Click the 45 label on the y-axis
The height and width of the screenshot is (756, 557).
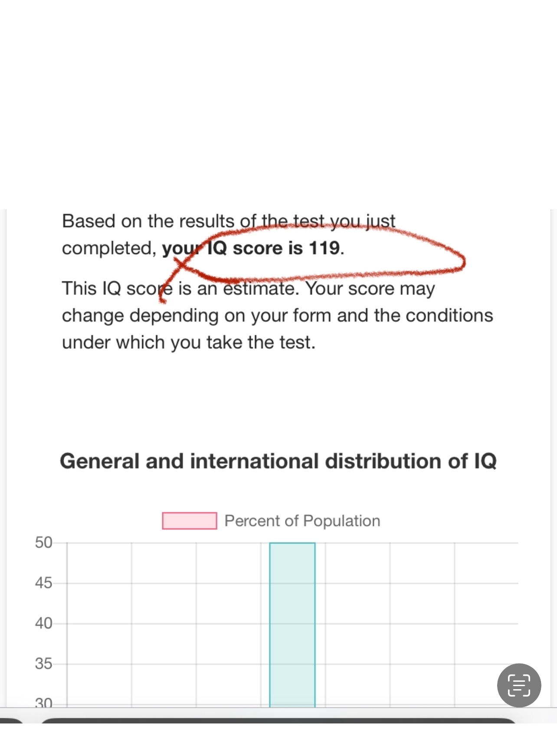43,583
